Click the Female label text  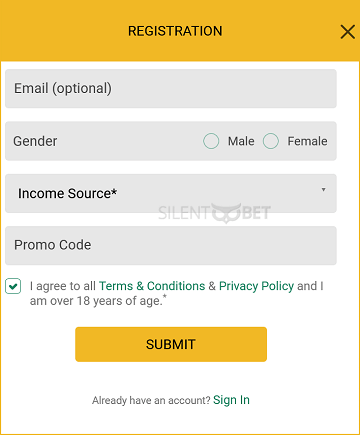tap(307, 141)
